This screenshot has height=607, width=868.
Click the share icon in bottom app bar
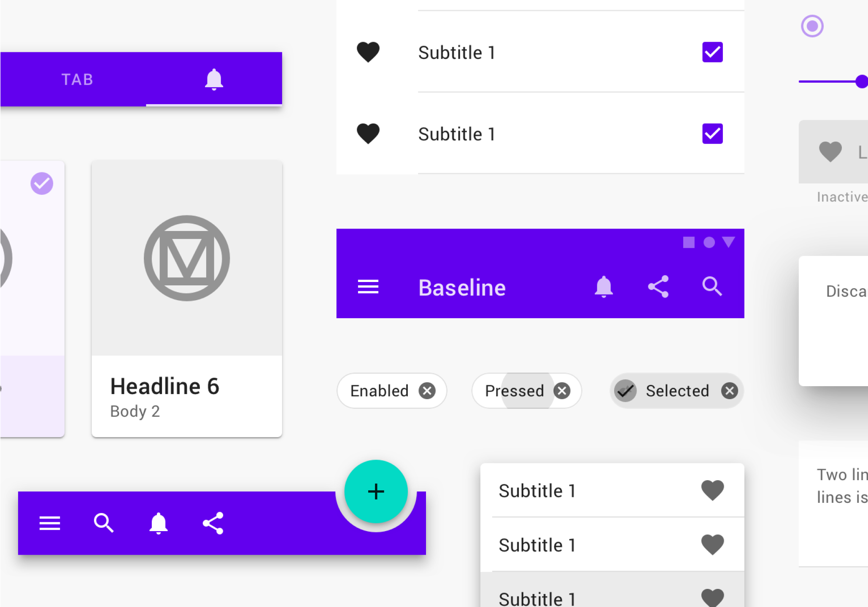click(x=213, y=523)
